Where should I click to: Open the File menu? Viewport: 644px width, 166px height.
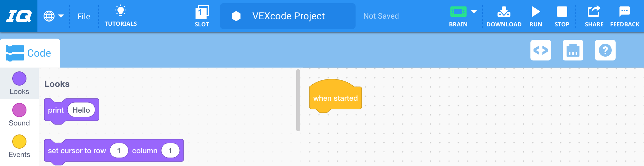tap(84, 16)
